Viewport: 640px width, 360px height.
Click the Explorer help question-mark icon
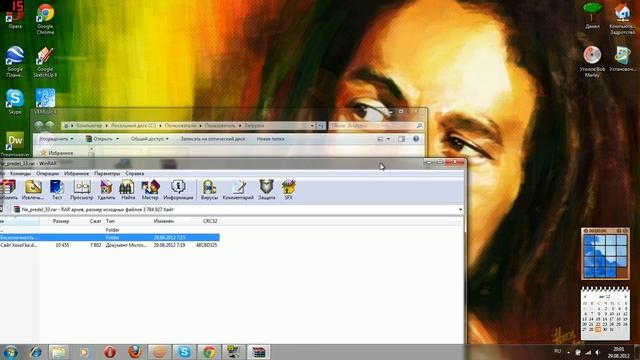pyautogui.click(x=416, y=139)
